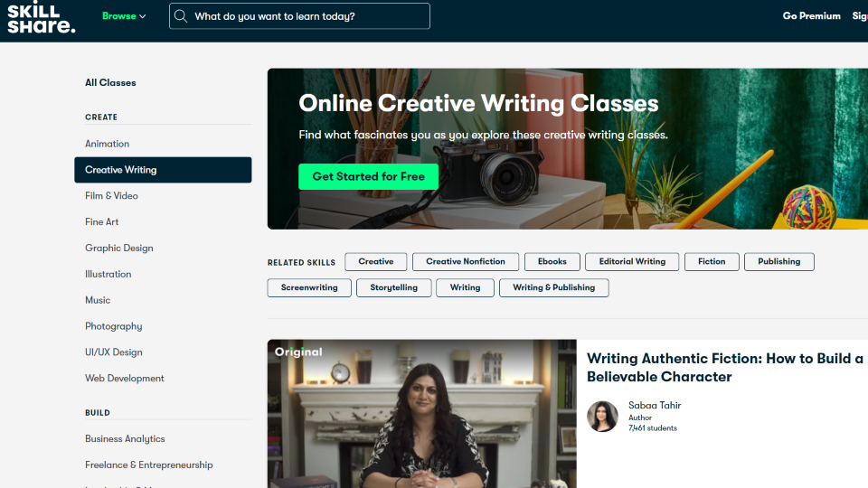868x488 pixels.
Task: Click the search magnifier icon
Action: [x=181, y=16]
